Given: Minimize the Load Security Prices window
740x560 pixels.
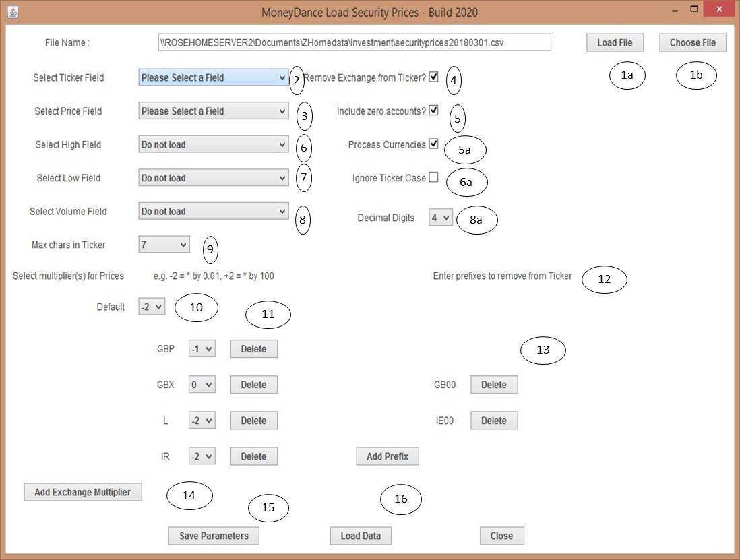Looking at the screenshot, I should 675,10.
